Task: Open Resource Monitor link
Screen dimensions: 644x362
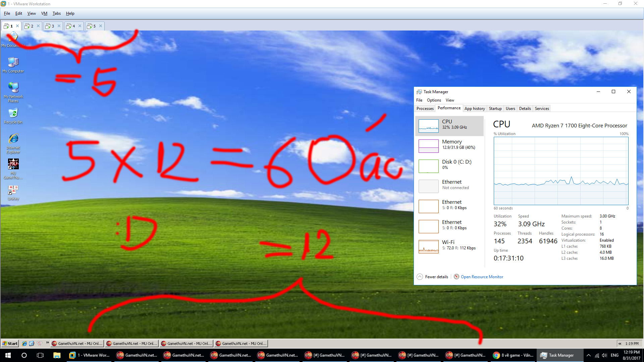Action: tap(482, 277)
